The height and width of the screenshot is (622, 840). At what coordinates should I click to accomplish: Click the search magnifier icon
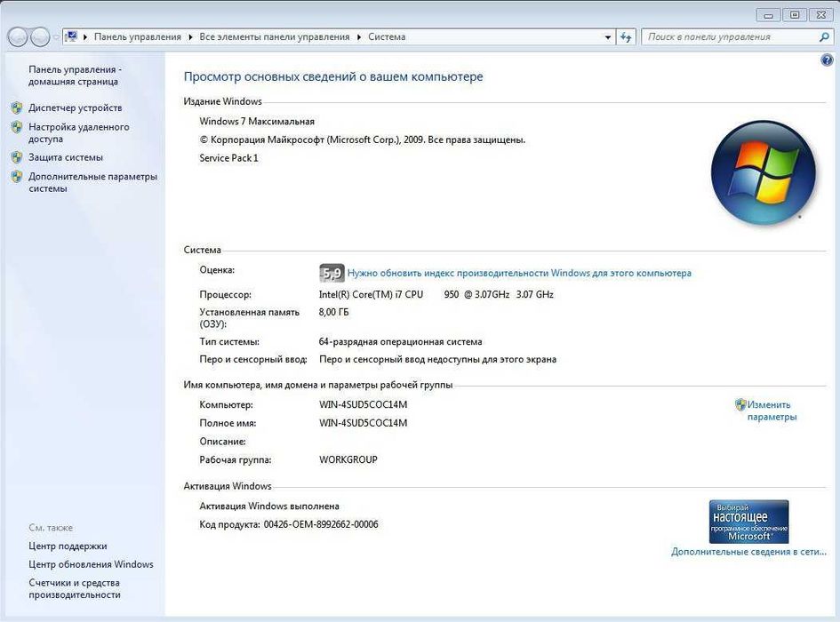tap(824, 37)
